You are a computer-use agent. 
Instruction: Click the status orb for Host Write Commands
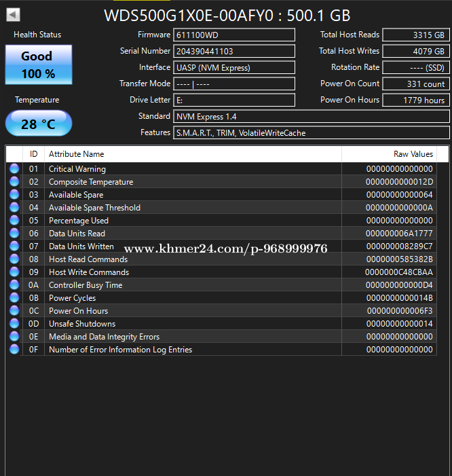pyautogui.click(x=14, y=272)
